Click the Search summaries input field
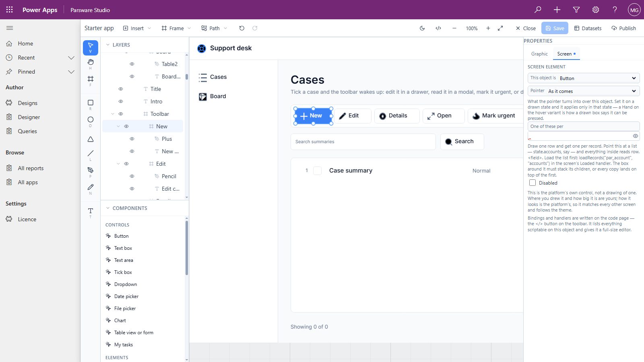The width and height of the screenshot is (644, 362). 363,142
